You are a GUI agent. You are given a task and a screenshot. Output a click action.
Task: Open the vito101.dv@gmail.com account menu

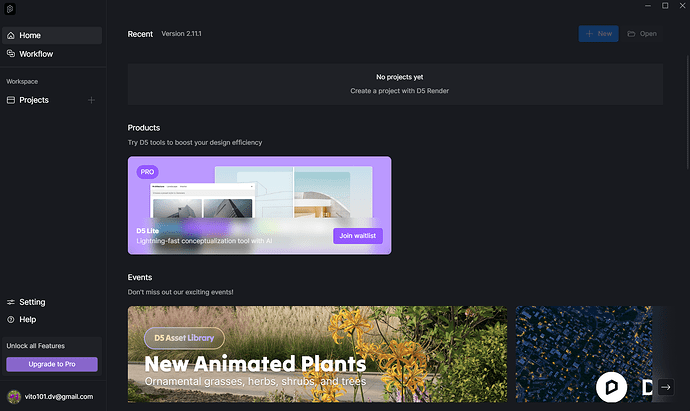(x=60, y=396)
